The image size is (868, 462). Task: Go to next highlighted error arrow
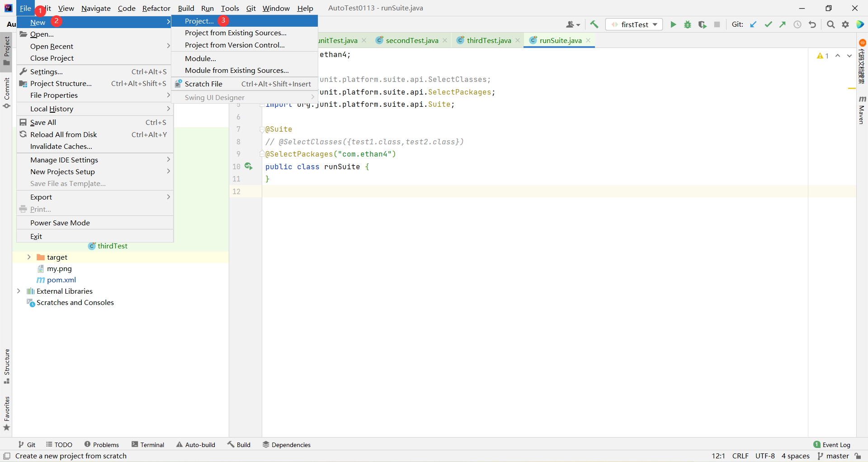tap(849, 56)
